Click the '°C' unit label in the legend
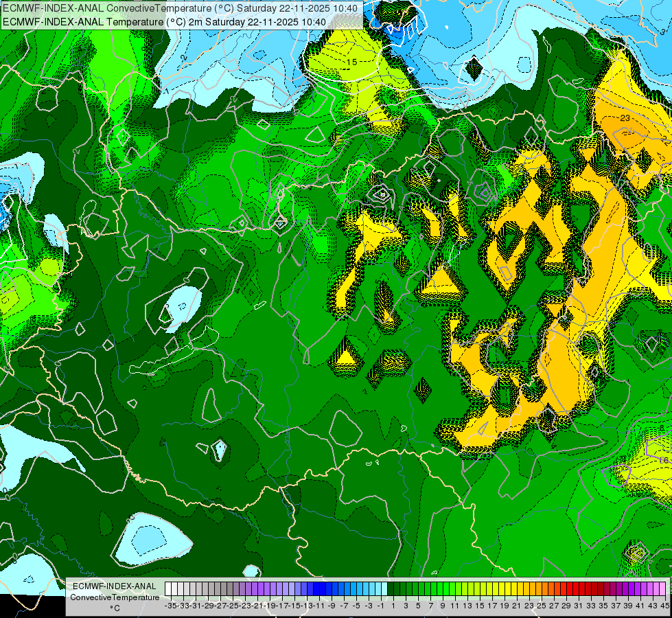The width and height of the screenshot is (672, 618). (115, 608)
